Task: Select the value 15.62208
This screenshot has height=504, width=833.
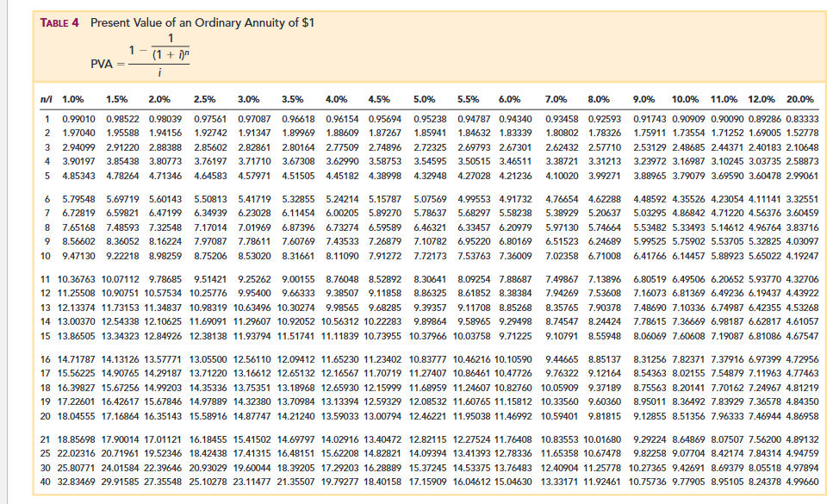Action: [340, 453]
